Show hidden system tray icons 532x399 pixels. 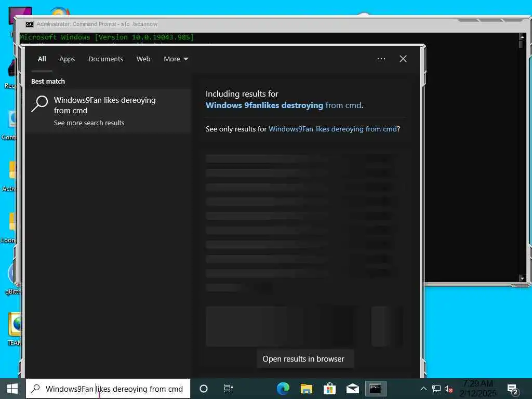click(423, 389)
